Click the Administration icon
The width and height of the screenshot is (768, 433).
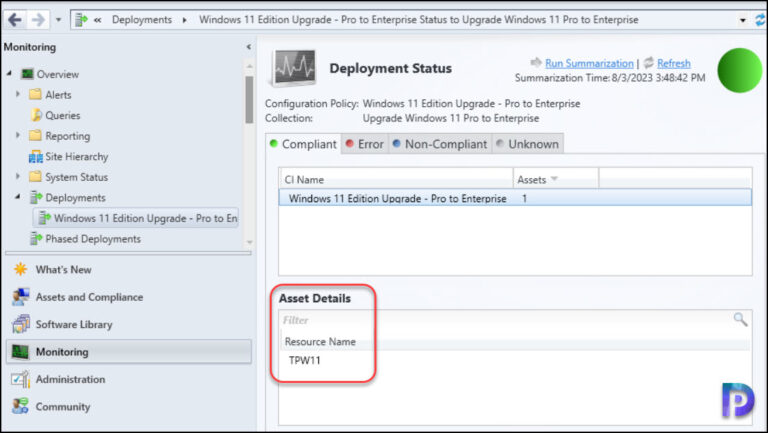coord(21,379)
